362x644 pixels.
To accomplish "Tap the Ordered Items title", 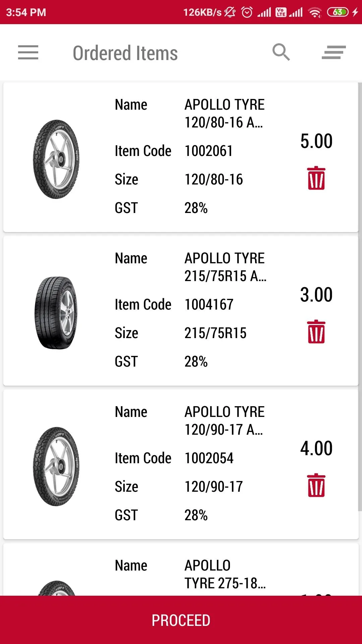I will pyautogui.click(x=125, y=53).
